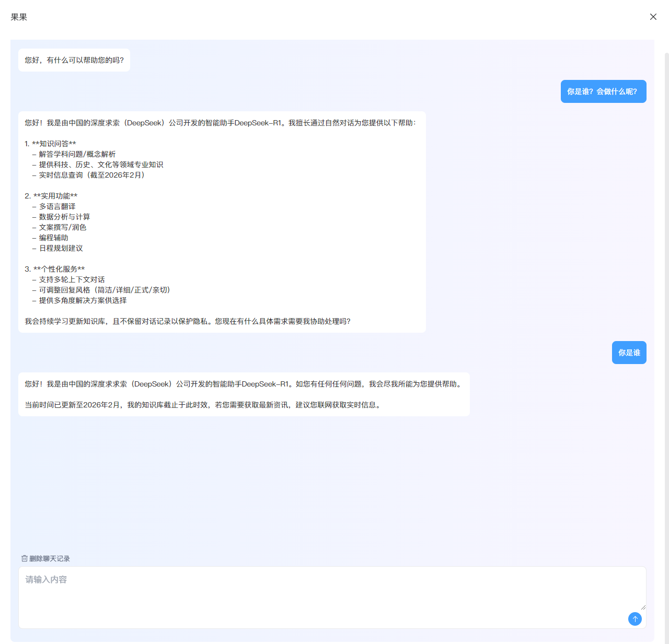The height and width of the screenshot is (644, 669).
Task: Click the line 实时信息查询（截至2026年2月）
Action: pos(88,175)
